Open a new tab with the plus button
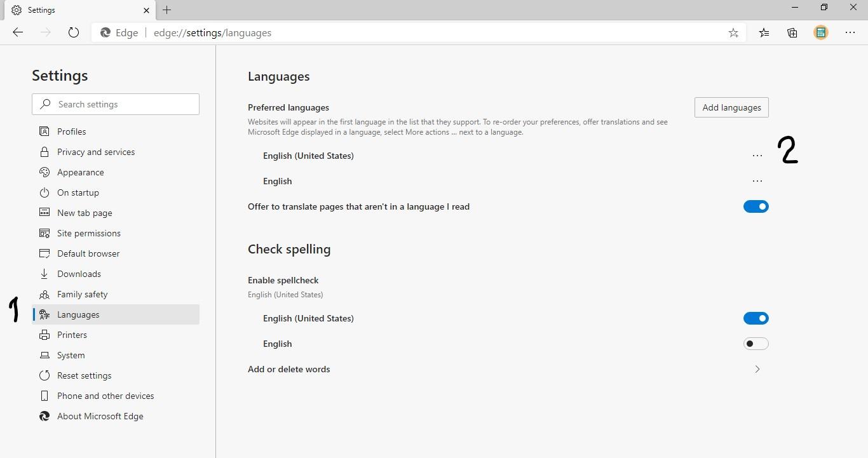868x458 pixels. coord(166,10)
